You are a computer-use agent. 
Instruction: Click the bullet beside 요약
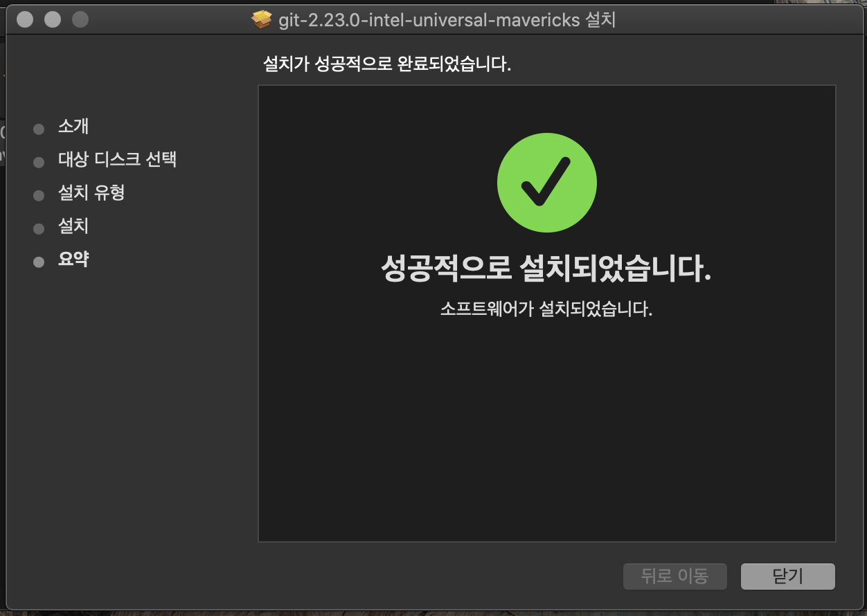(39, 262)
